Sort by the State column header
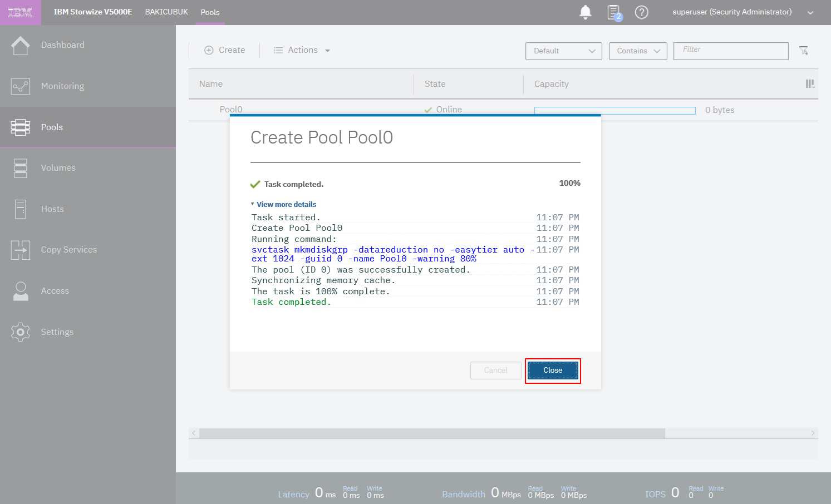This screenshot has height=504, width=831. 435,84
